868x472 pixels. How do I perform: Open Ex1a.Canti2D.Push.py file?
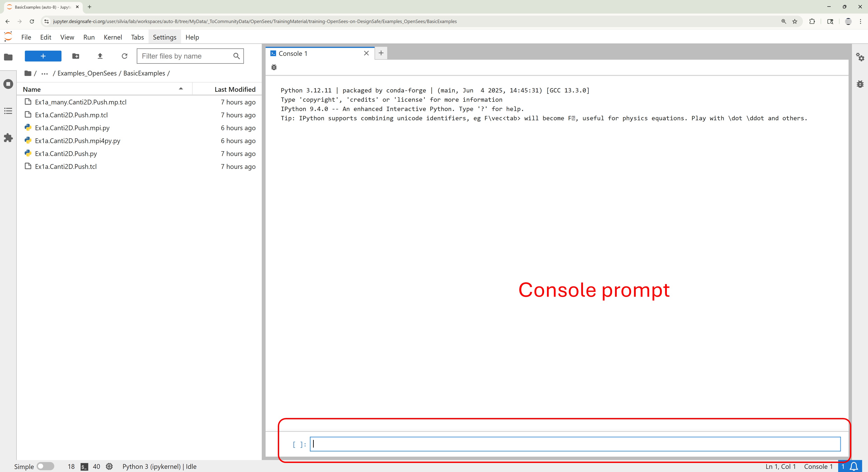pos(66,154)
